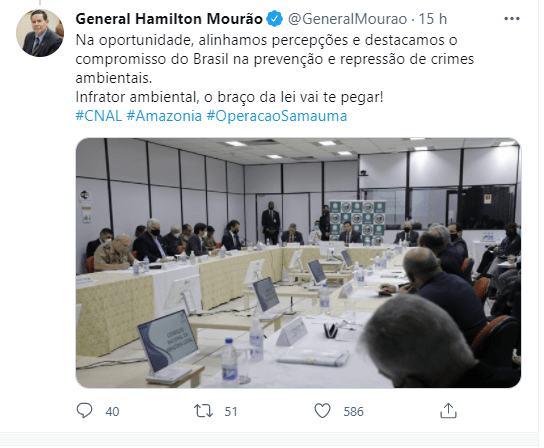Click the blue verified badge icon
544x448 pixels.
point(275,19)
